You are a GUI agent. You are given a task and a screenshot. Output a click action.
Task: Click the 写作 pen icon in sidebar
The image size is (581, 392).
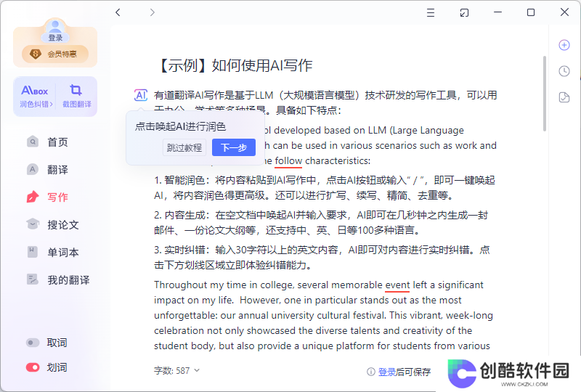[x=33, y=197]
